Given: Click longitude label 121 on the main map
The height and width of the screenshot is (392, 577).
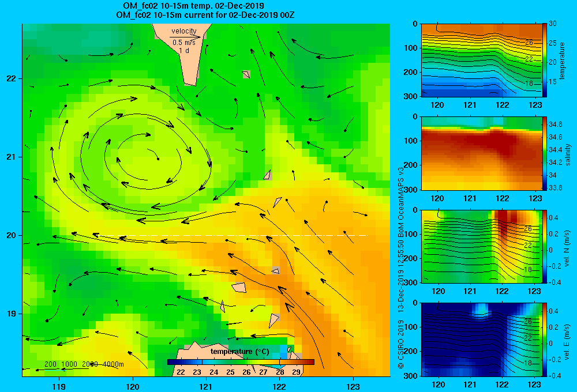Looking at the screenshot, I should 206,386.
